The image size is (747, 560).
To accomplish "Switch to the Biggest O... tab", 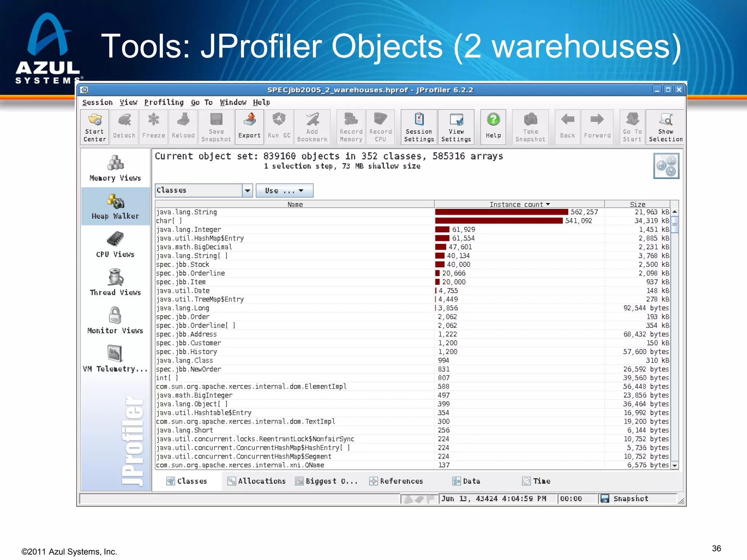I will (326, 481).
